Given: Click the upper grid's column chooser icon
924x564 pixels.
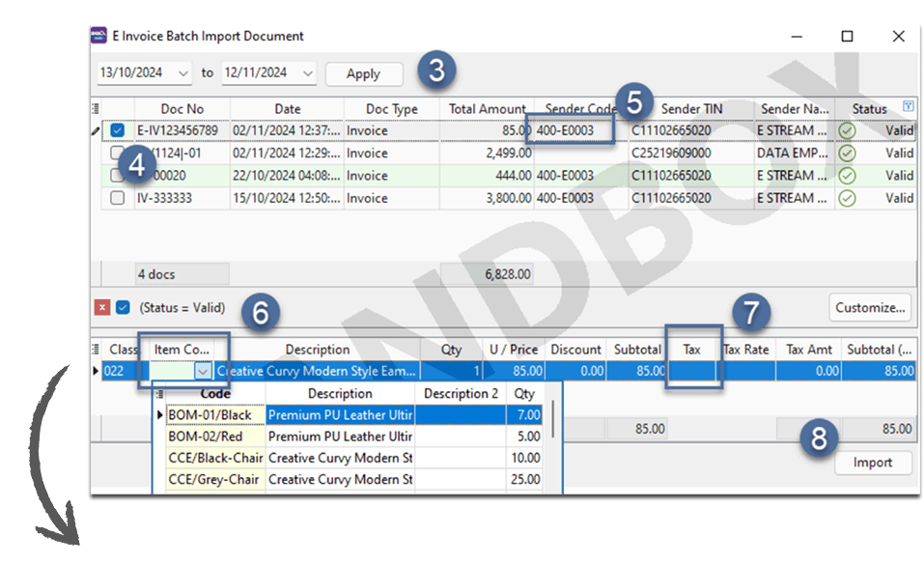Looking at the screenshot, I should tap(96, 108).
